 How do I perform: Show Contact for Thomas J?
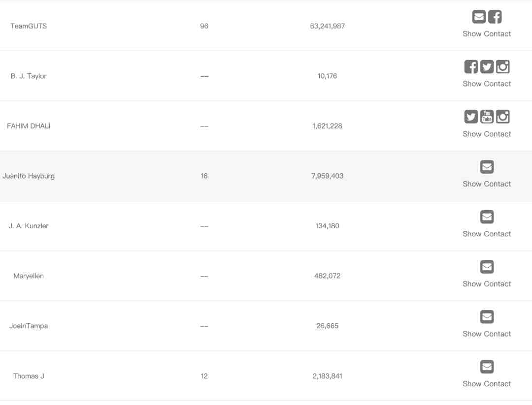click(487, 384)
